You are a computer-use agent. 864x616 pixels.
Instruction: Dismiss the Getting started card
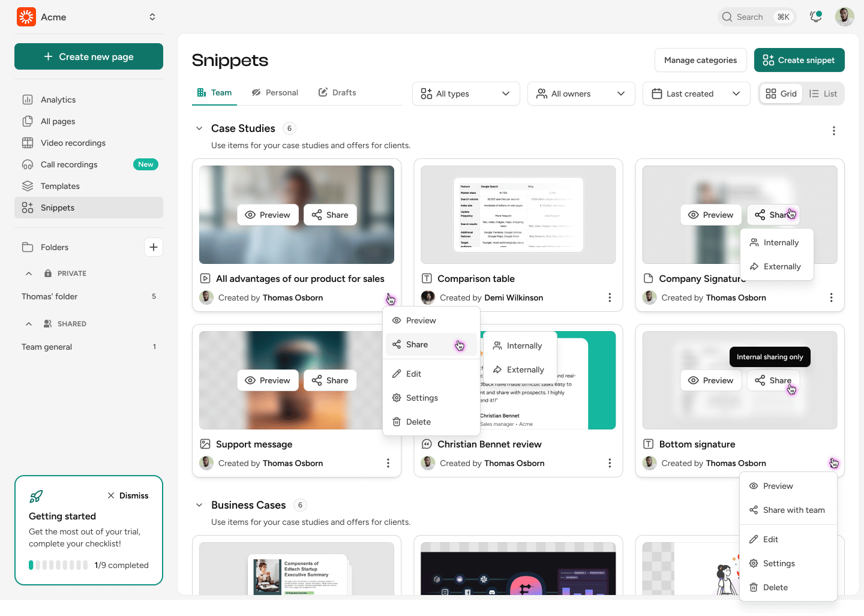(x=128, y=495)
